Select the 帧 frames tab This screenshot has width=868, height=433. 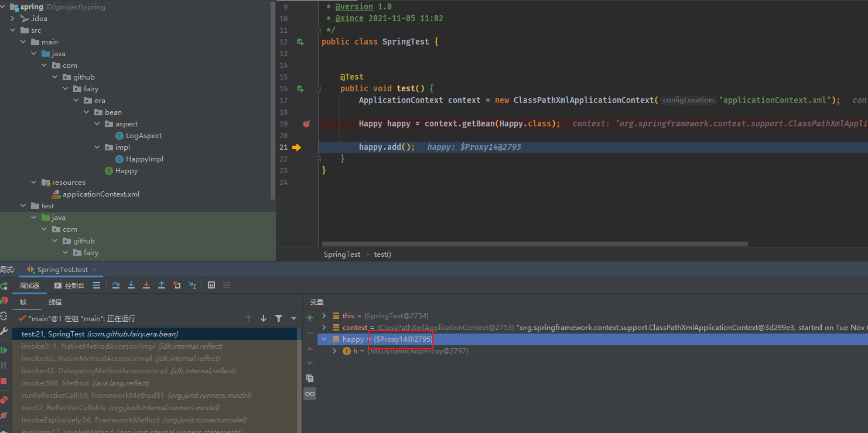[x=23, y=302]
